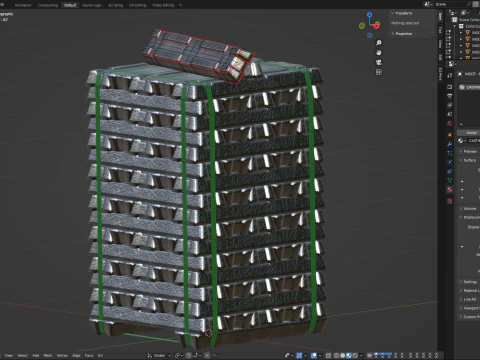Collapse the Collection tree row in outliner

click(455, 26)
